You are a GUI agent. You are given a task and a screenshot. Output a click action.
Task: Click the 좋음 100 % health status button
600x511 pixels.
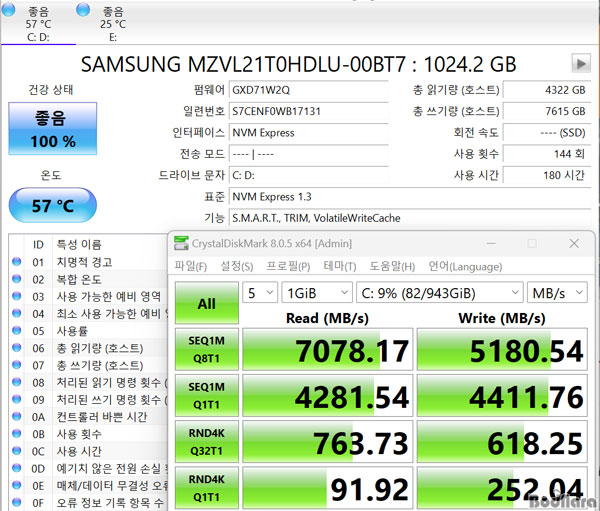53,129
